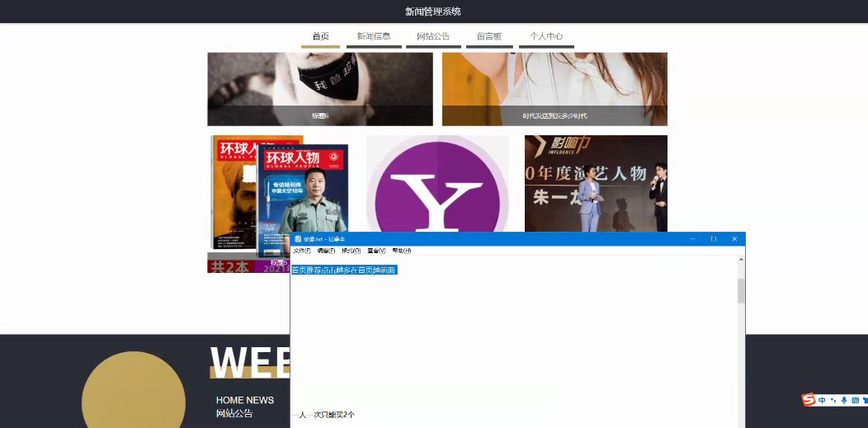Click the highlighted Notepad line 首页推荐点击越多在首页越前面
This screenshot has height=428, width=868.
[x=344, y=270]
